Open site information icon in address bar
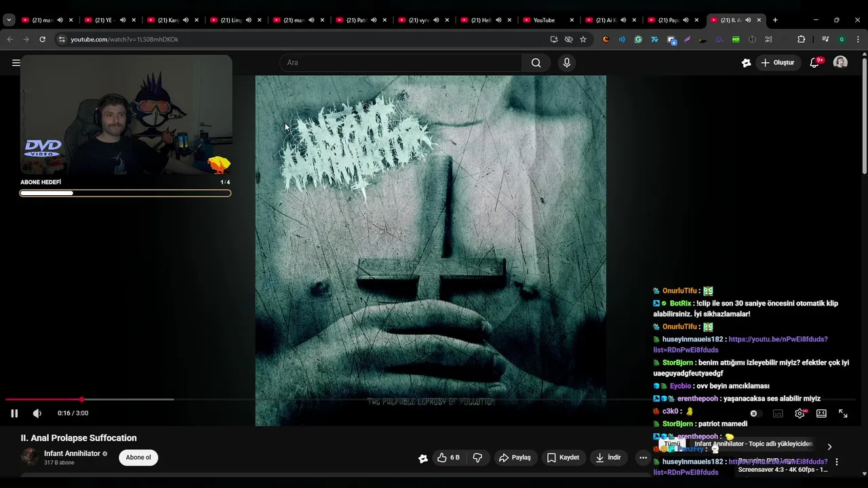 (x=62, y=39)
